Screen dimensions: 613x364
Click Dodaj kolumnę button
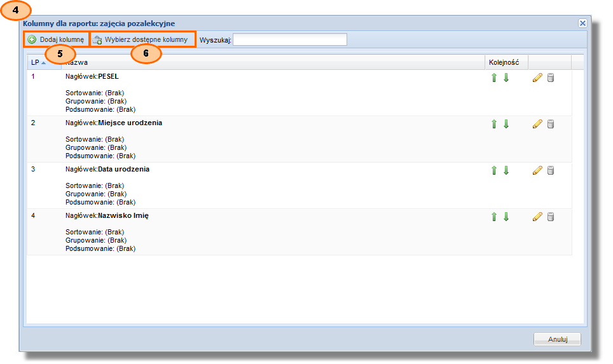coord(56,39)
